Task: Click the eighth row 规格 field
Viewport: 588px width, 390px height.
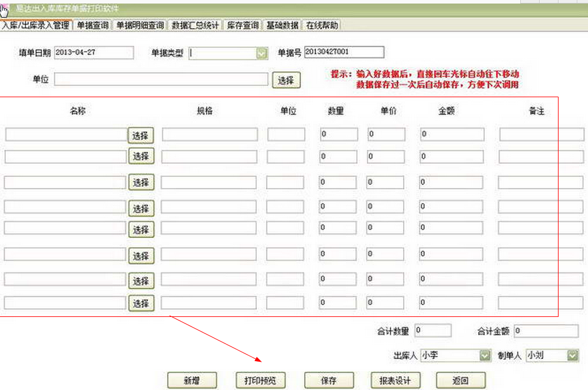Action: click(209, 303)
